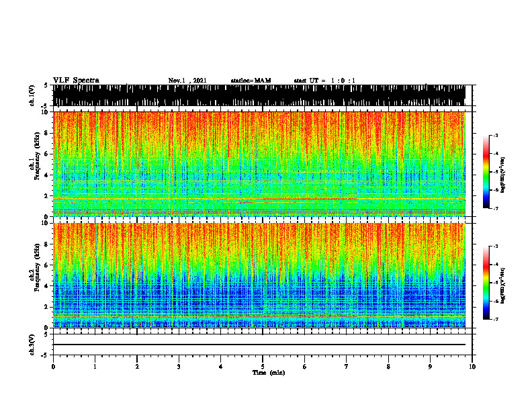
Task: Click the "Time (min)" axis title
Action: pyautogui.click(x=269, y=373)
